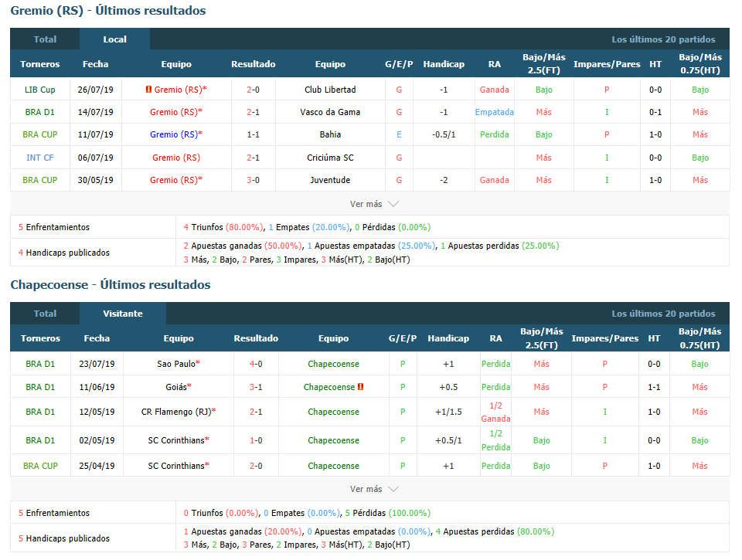The width and height of the screenshot is (742, 560).
Task: Select Local tab in Gremio results
Action: (x=114, y=39)
